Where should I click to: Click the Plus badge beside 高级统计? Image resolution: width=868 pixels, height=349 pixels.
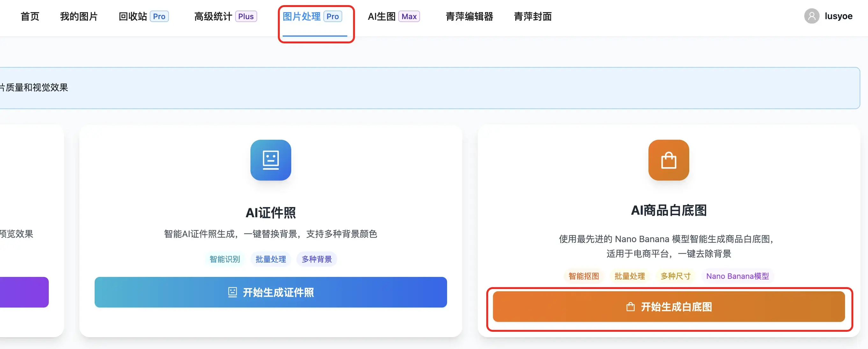point(246,16)
